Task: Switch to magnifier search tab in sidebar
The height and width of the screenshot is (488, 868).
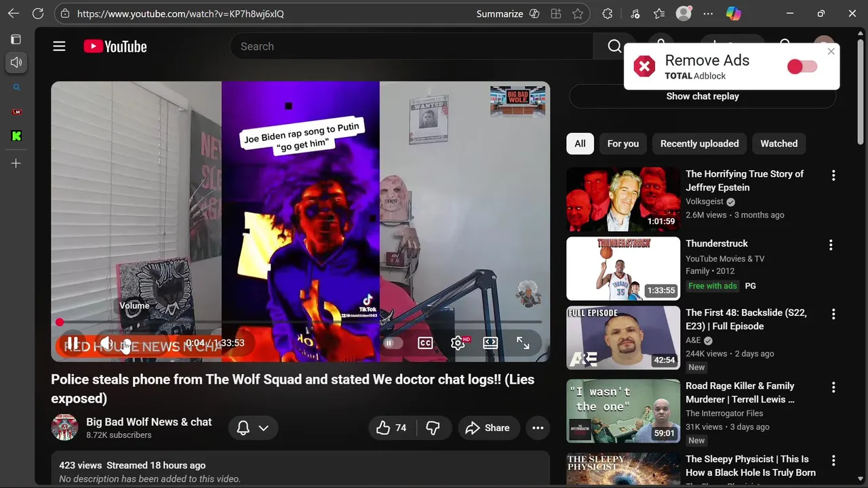Action: [16, 87]
